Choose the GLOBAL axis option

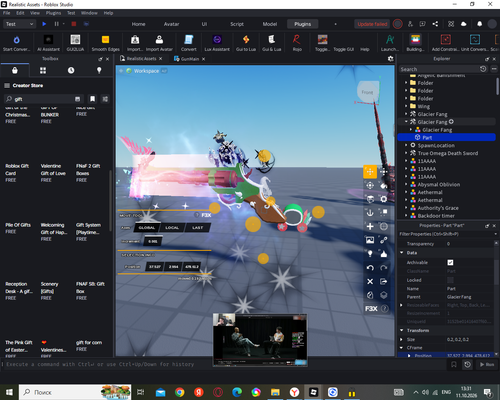click(x=147, y=228)
